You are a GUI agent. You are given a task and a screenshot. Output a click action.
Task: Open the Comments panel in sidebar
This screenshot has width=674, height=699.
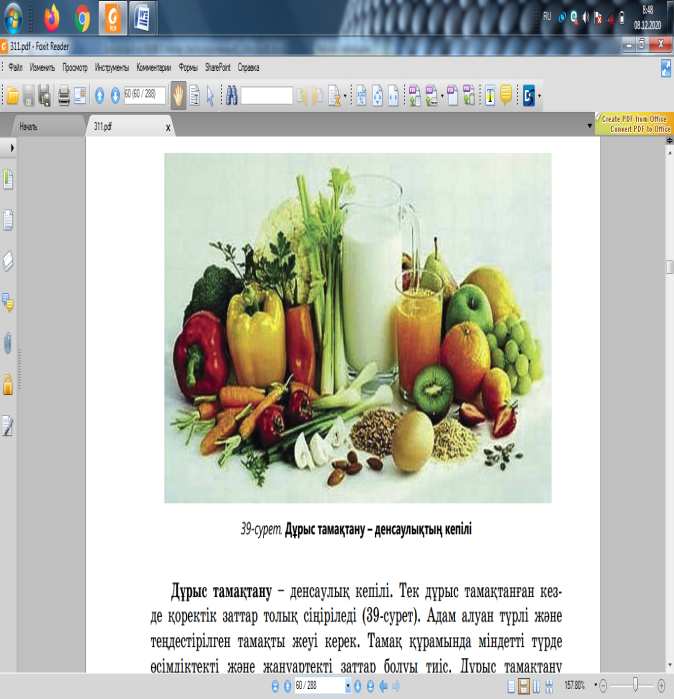pos(9,302)
